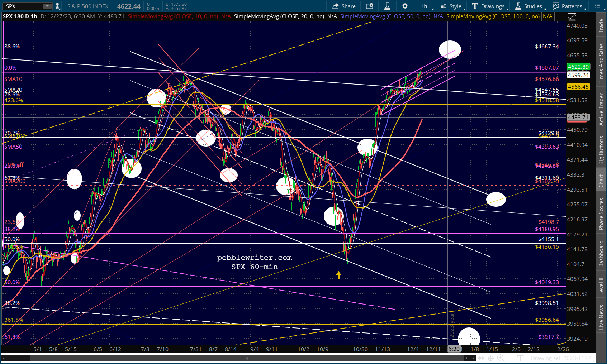Click the horizontal time scrollbar thumb

[246, 358]
